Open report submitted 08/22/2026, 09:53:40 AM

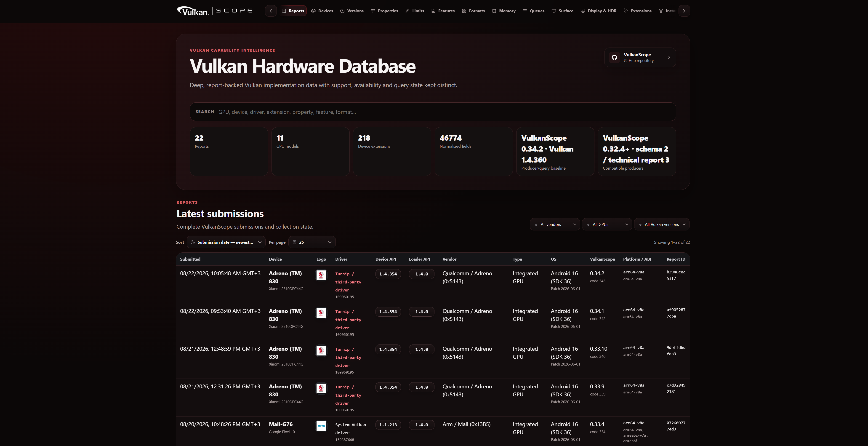tap(433, 322)
